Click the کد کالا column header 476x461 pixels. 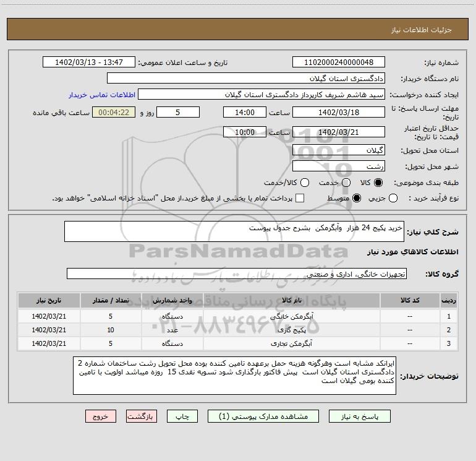410,300
